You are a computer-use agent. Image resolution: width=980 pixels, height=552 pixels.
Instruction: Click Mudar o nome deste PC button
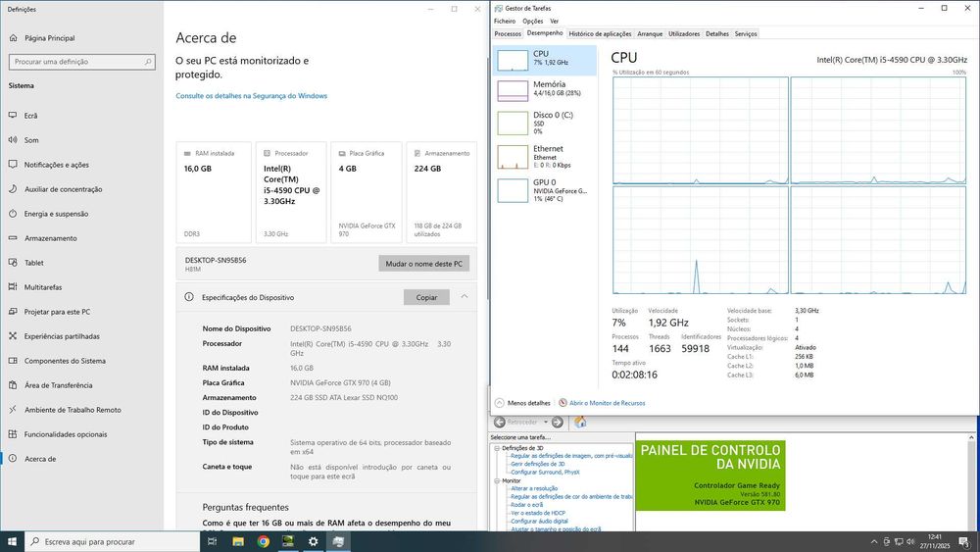[x=423, y=264]
